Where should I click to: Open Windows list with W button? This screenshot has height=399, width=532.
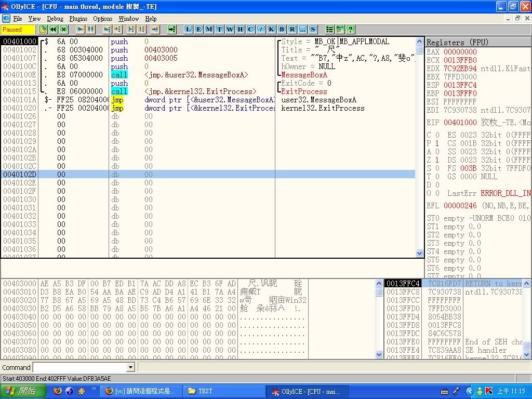tap(230, 30)
